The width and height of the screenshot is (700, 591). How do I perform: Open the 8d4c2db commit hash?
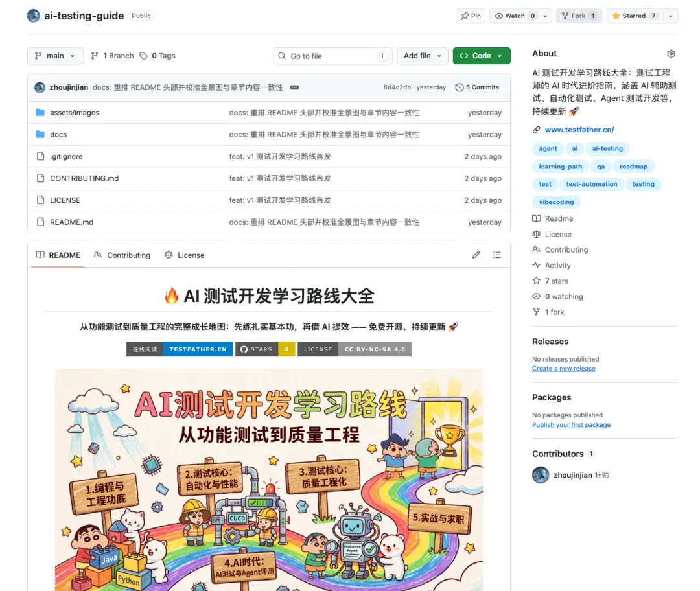point(397,87)
